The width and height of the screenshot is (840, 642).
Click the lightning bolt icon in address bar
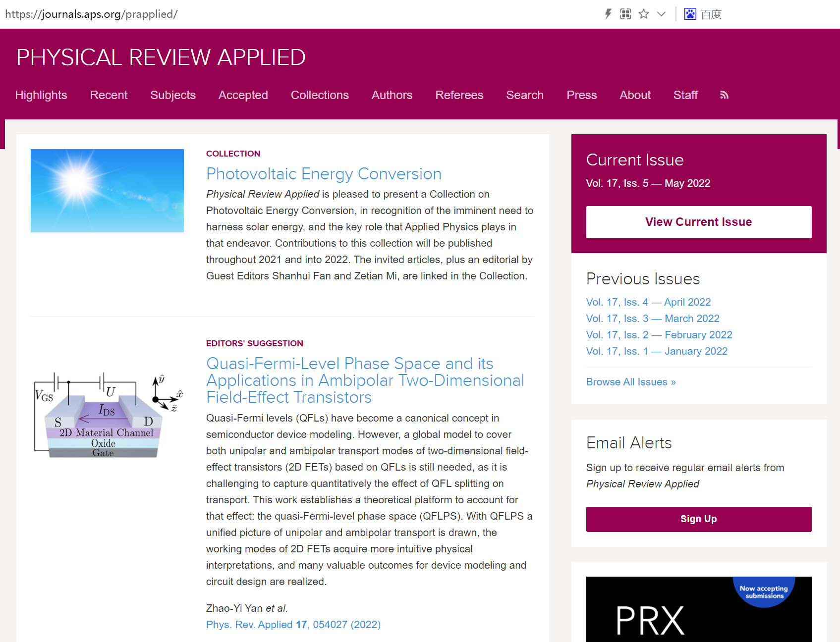point(608,14)
